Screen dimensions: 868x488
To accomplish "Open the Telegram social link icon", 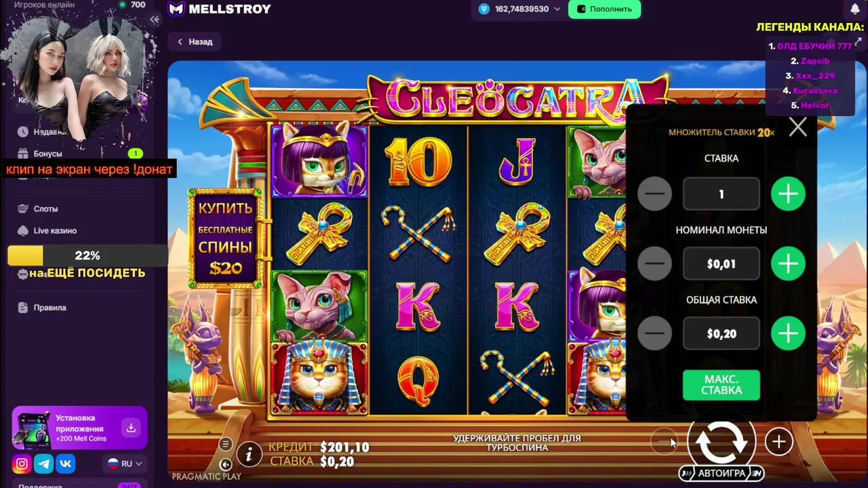I will 44,464.
